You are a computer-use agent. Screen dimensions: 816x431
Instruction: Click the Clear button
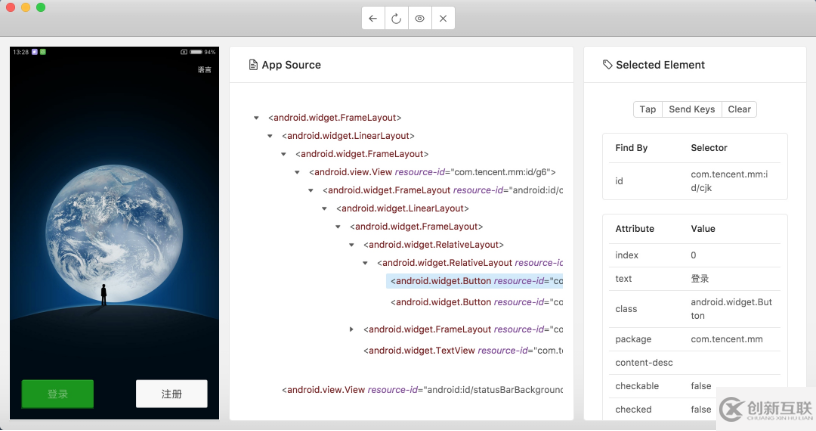coord(739,109)
